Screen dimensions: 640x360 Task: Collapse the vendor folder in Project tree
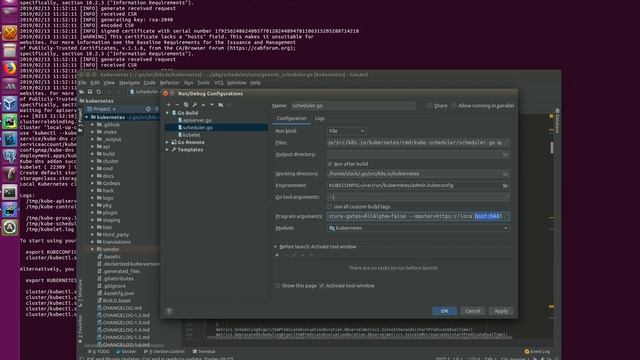point(93,249)
